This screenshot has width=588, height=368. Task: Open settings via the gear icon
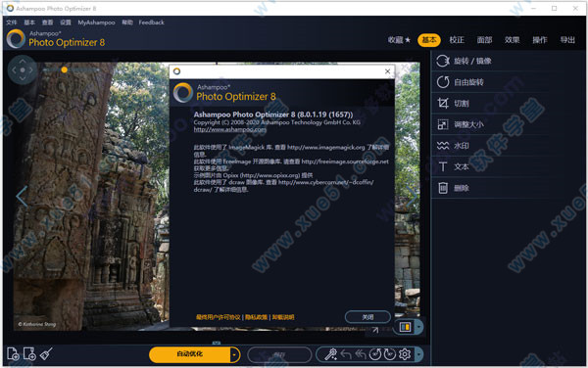[x=405, y=354]
